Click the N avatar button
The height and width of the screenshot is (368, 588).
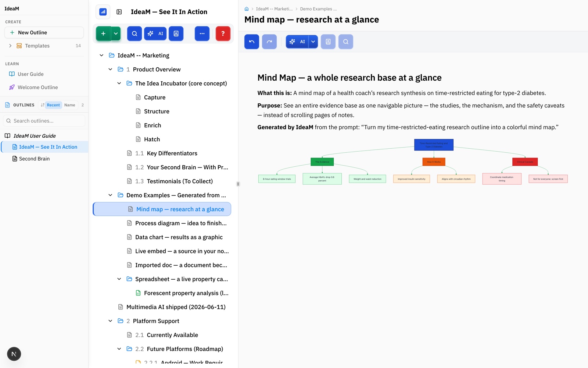pos(14,354)
